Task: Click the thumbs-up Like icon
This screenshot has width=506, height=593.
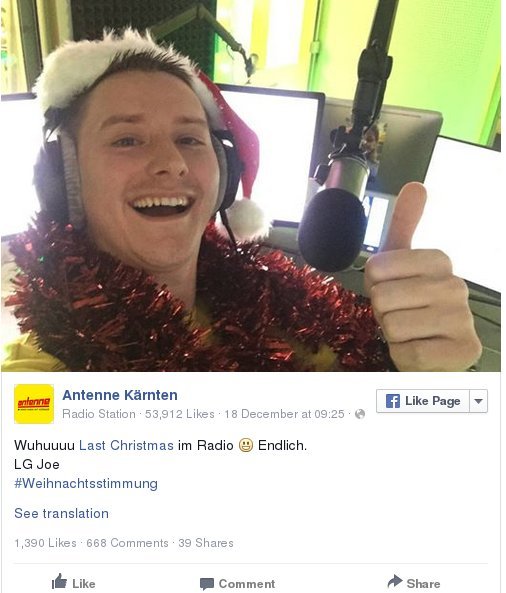Action: 59,582
